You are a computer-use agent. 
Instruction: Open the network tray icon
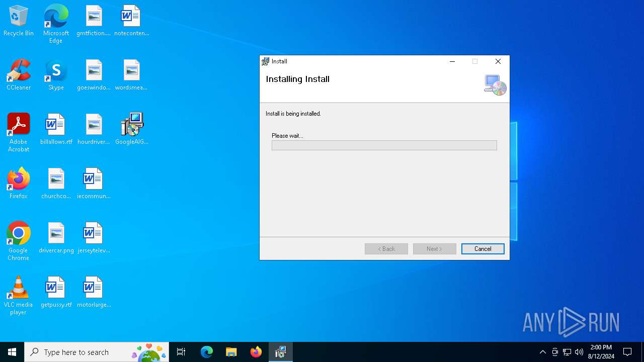(x=567, y=352)
